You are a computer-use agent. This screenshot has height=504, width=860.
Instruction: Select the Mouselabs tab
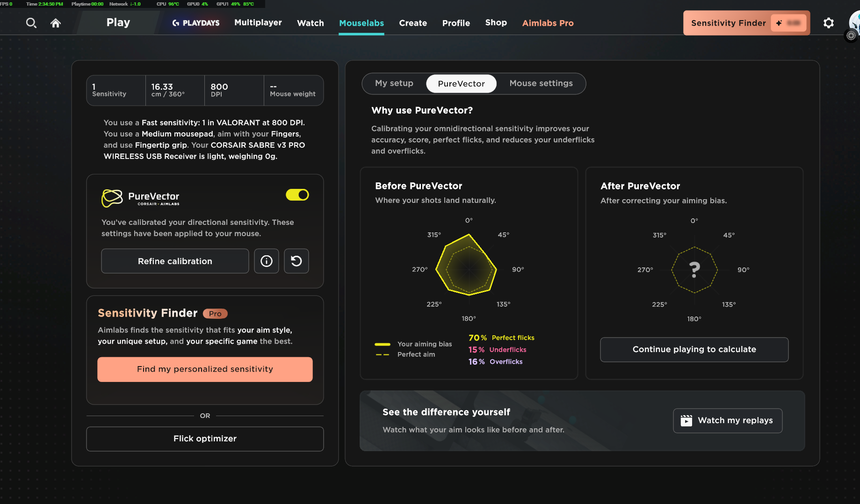tap(361, 23)
